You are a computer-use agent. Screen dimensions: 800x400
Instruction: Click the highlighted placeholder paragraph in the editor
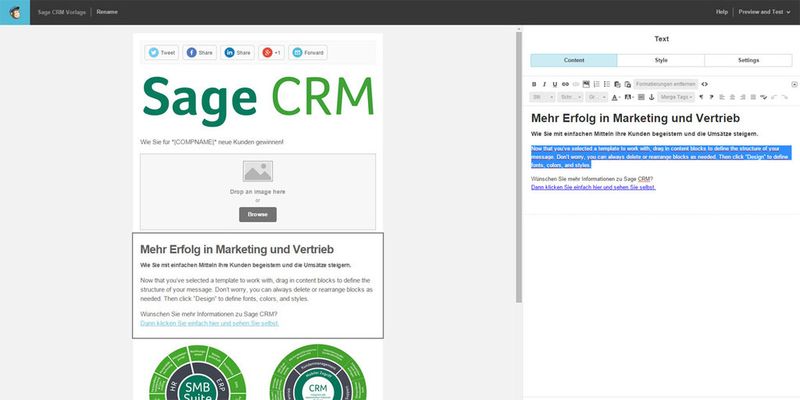click(661, 157)
